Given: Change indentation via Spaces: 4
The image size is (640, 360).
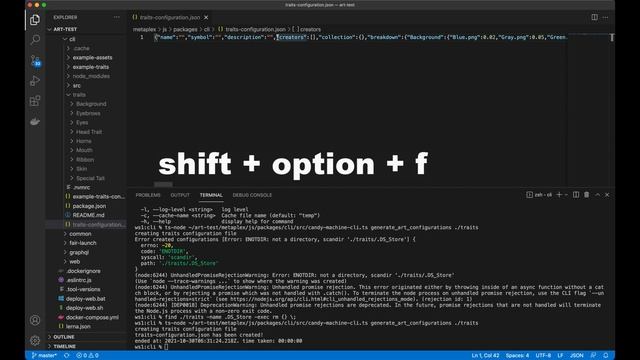Looking at the screenshot, I should tap(517, 356).
